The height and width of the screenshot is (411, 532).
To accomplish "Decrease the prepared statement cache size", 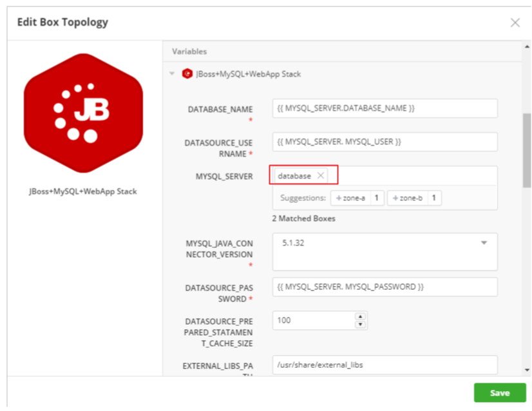I will [x=360, y=325].
